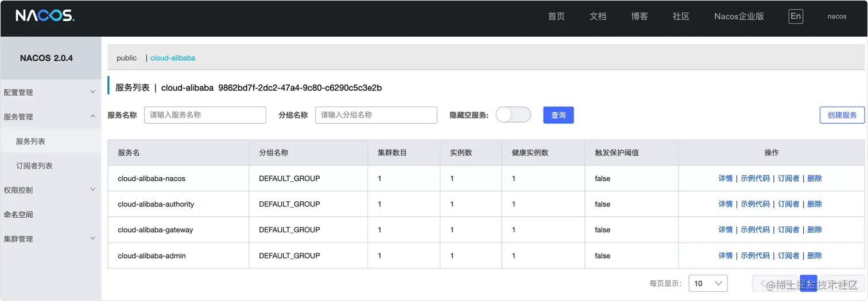868x301 pixels.
Task: Click the 创建服务 button
Action: [842, 115]
